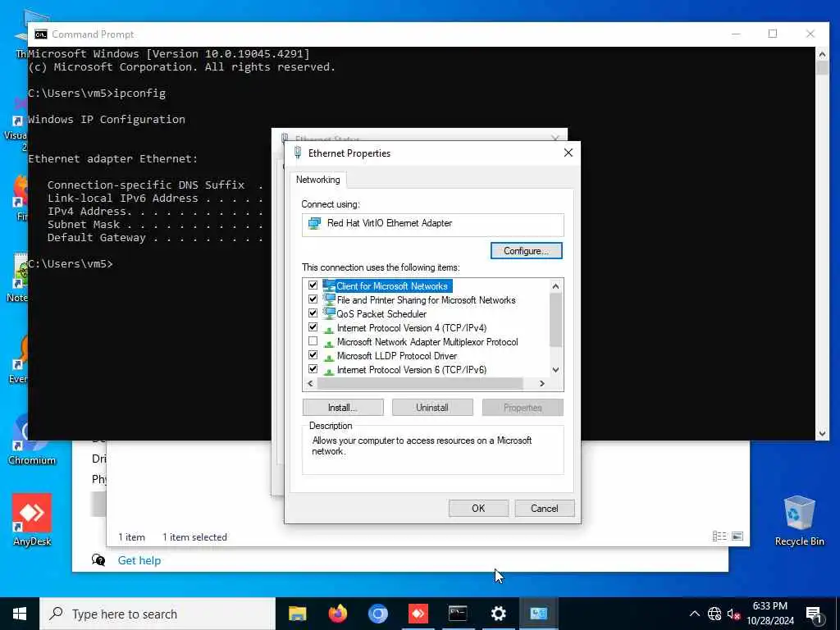Select Network Adapter Multiplexor Protocol icon
This screenshot has width=840, height=630.
329,342
